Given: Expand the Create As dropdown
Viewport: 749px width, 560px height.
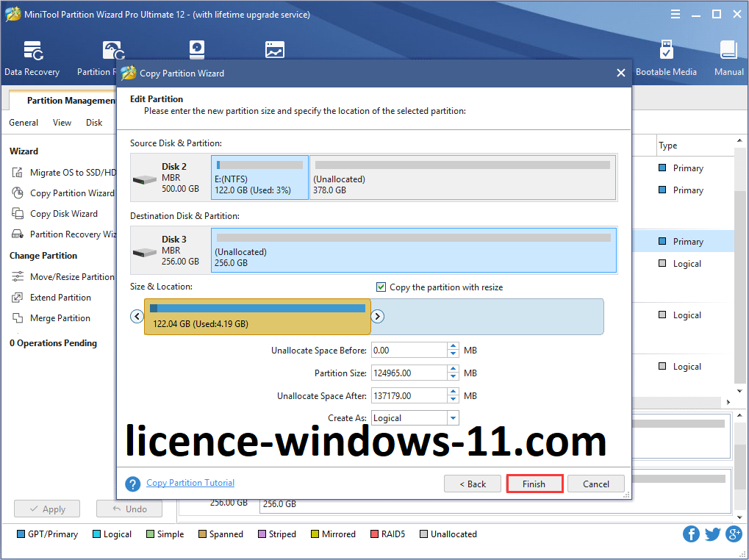Looking at the screenshot, I should (x=453, y=418).
